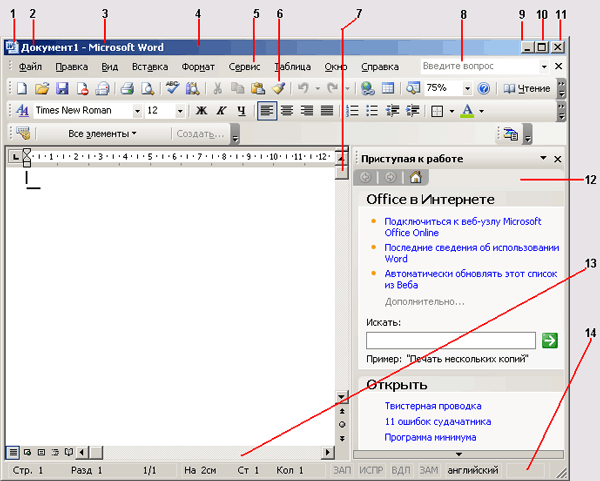Screen dimensions: 600x481
Task: Save the document with the floppy icon
Action: tap(62, 89)
